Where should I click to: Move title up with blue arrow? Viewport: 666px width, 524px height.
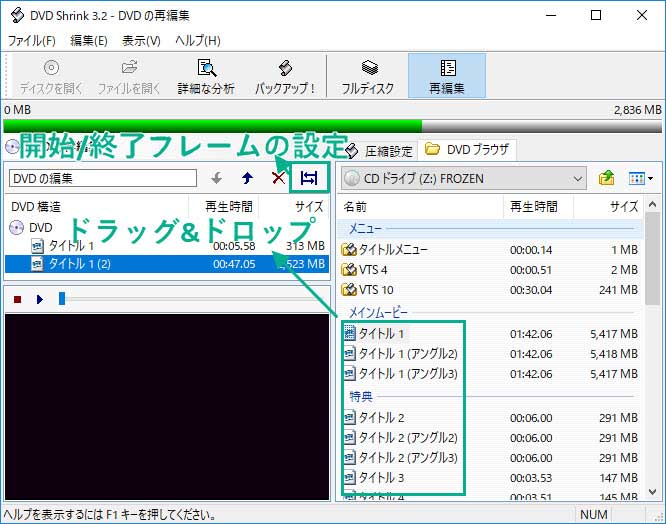pyautogui.click(x=247, y=178)
